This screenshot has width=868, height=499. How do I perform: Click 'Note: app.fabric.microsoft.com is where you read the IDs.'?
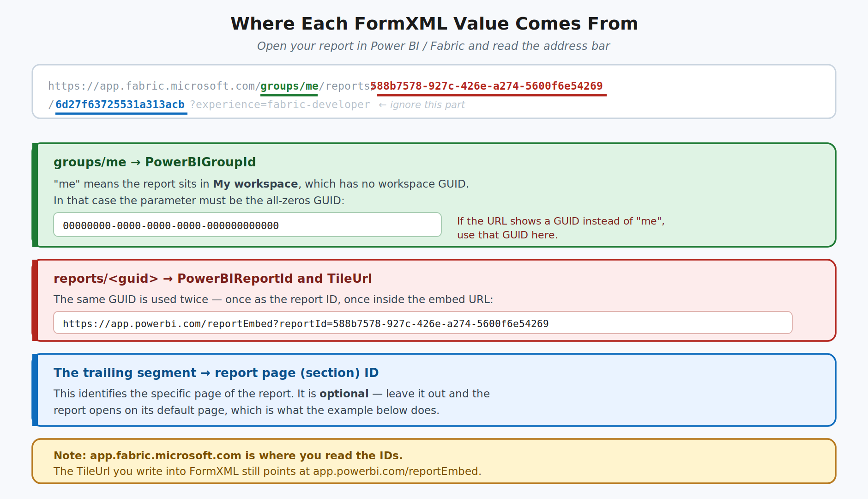point(228,456)
